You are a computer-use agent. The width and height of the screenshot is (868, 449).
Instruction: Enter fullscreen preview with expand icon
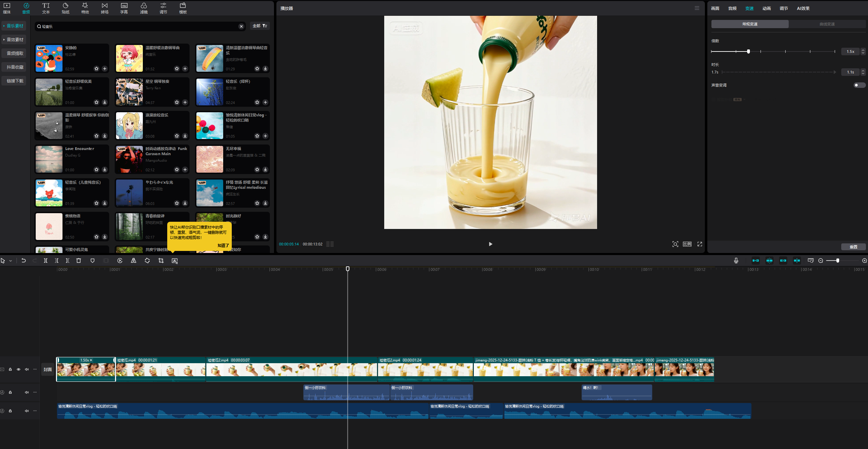(x=699, y=244)
